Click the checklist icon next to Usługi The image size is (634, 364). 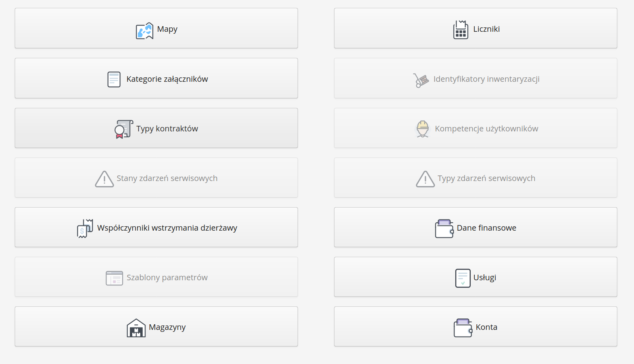[x=462, y=278]
